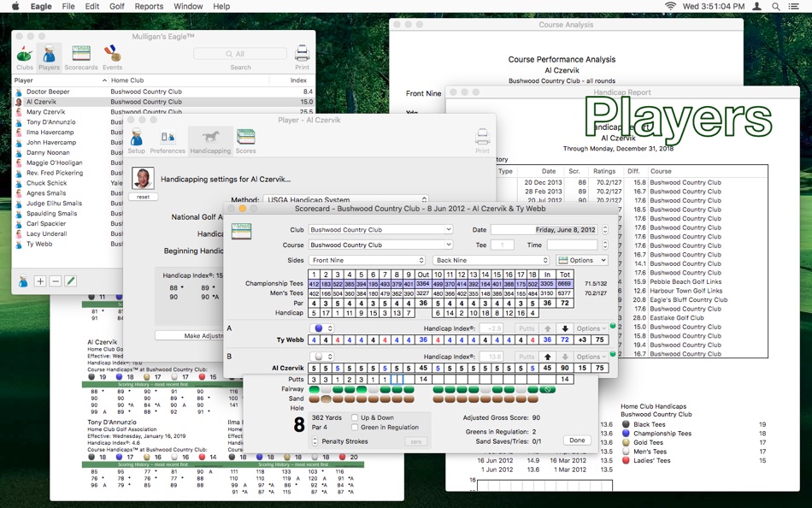Check Green in Regulation for hole 8
The image size is (812, 508).
pos(356,427)
